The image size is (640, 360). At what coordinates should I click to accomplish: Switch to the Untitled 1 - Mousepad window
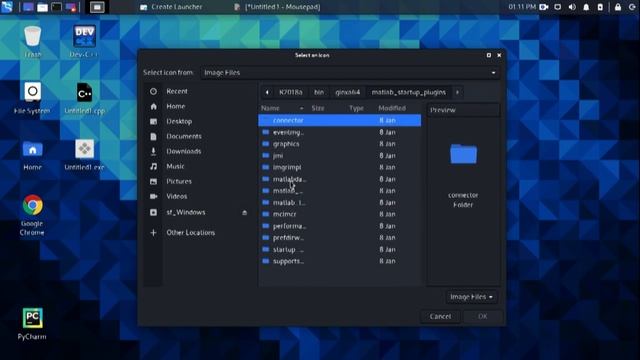pos(277,7)
